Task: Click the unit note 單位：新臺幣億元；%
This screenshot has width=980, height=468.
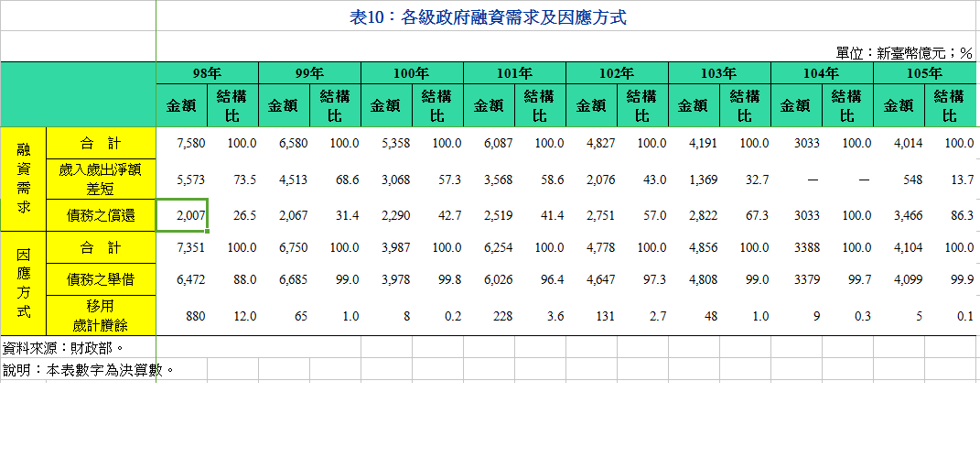Action: pos(902,53)
